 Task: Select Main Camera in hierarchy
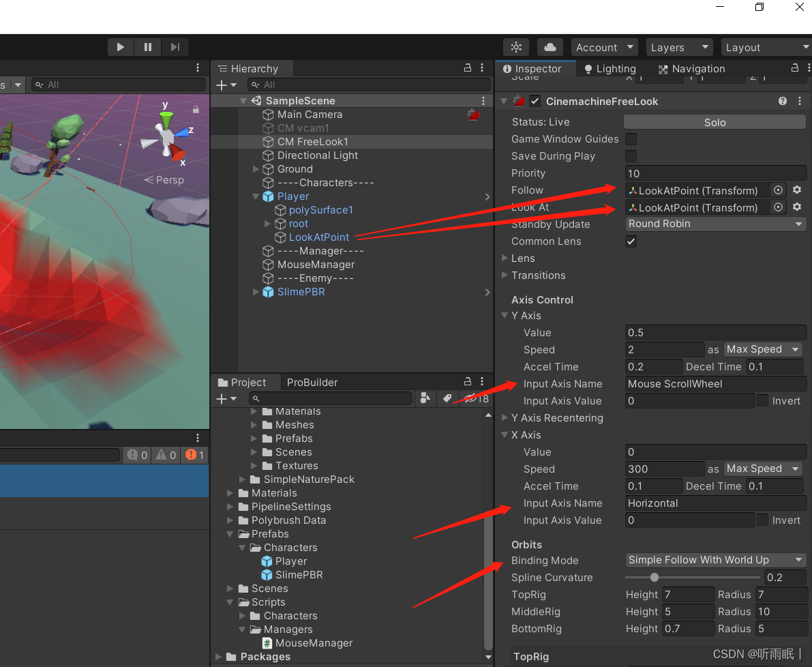pyautogui.click(x=310, y=115)
